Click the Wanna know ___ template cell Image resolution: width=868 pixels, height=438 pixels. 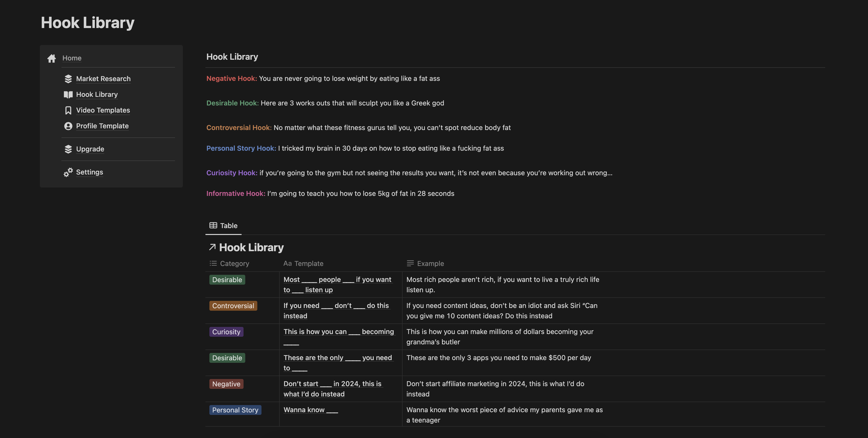click(310, 410)
